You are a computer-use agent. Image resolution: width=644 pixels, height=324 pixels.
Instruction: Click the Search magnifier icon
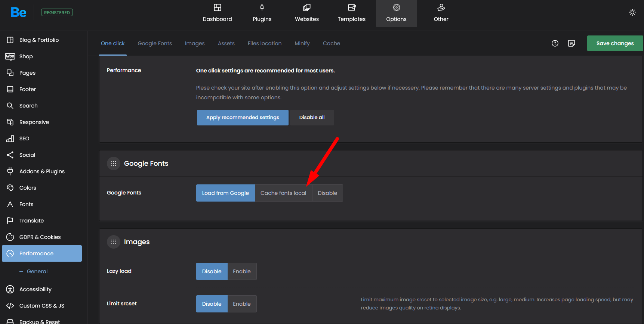click(x=10, y=106)
